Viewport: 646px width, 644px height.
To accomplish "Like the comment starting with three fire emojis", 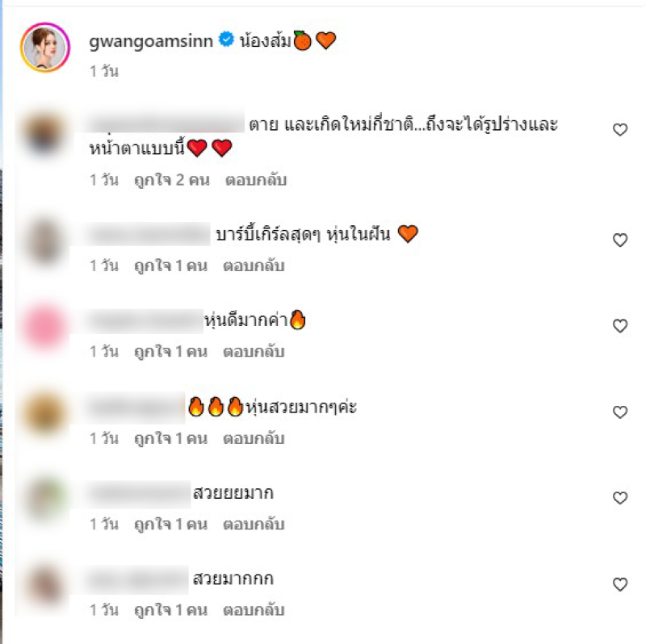I will tap(619, 412).
